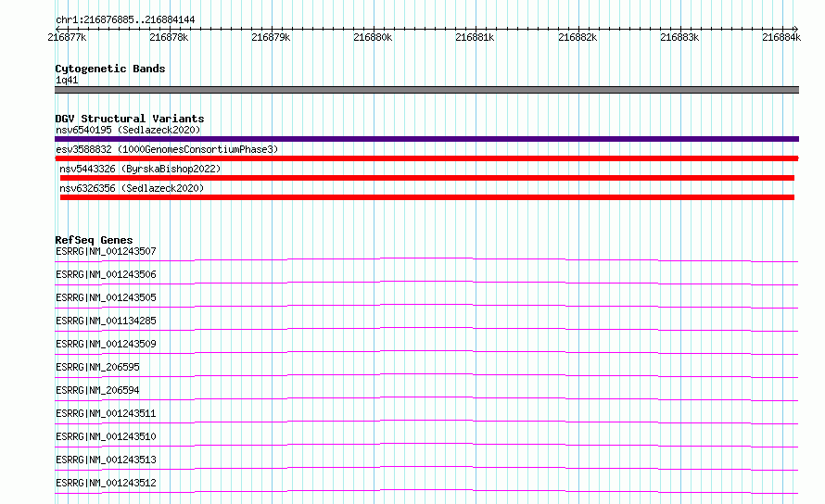Click the Cytogenetic Bands track title

coord(110,69)
